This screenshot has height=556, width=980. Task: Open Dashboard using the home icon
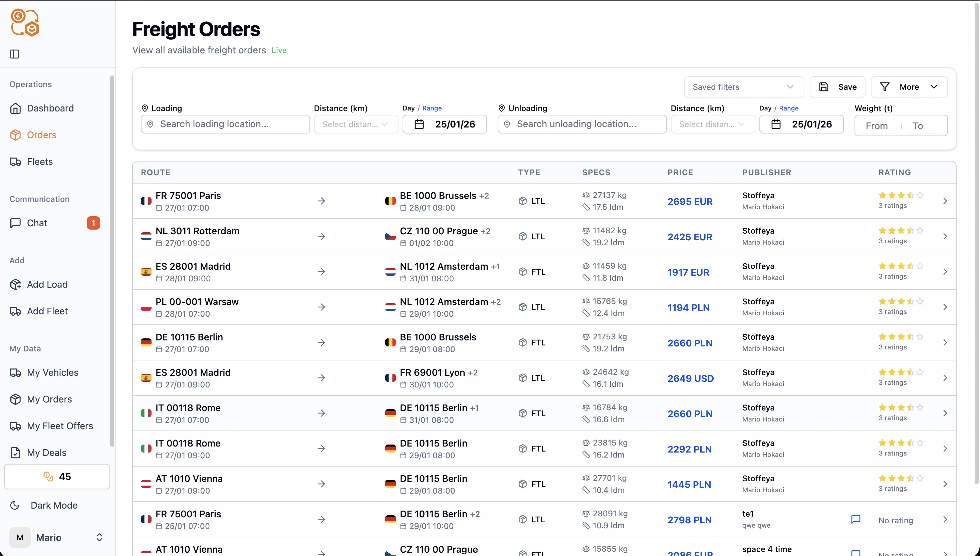click(16, 108)
